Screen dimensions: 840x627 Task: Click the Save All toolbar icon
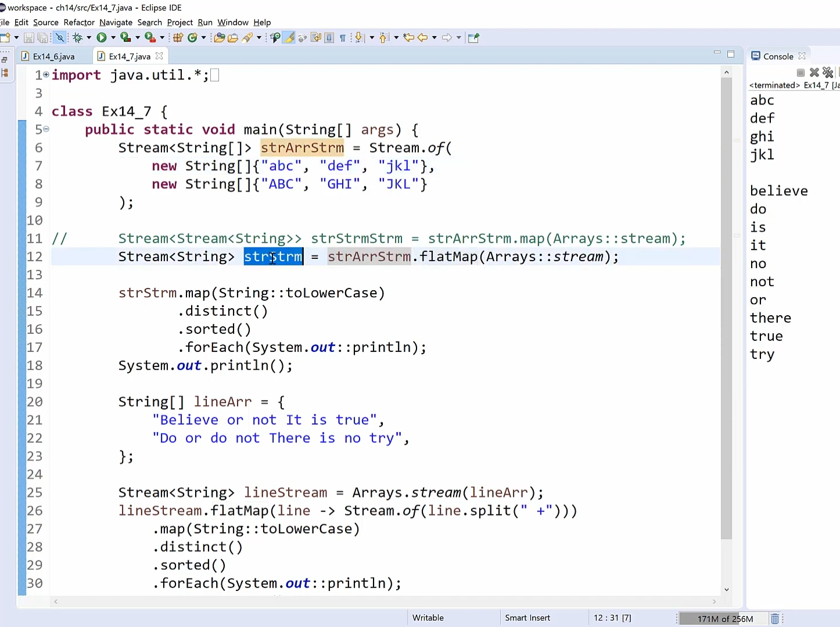click(42, 38)
